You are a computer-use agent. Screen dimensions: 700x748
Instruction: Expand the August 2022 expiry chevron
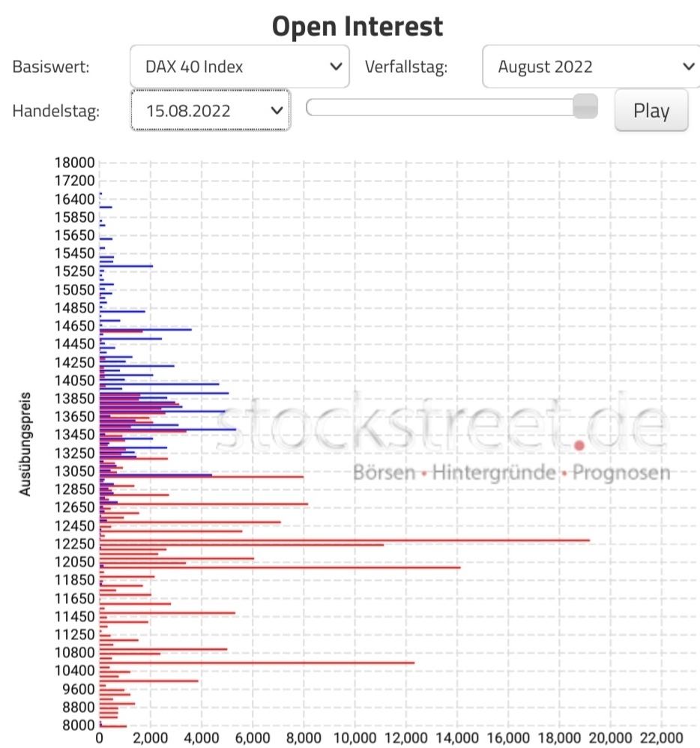tap(688, 66)
